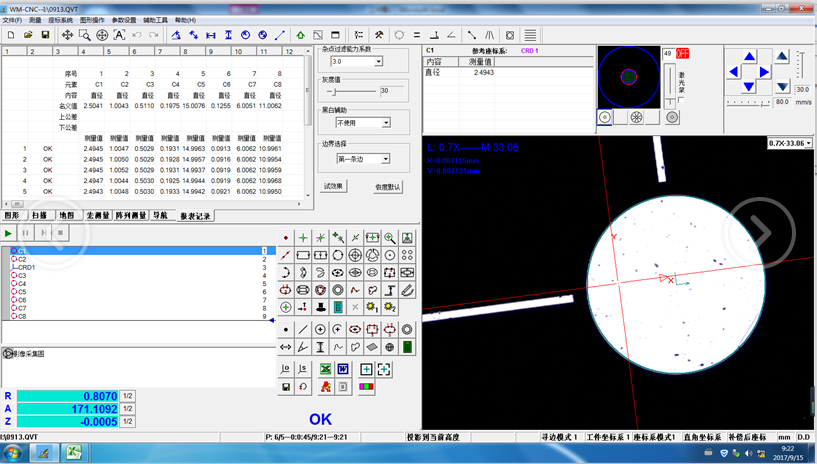The width and height of the screenshot is (817, 464).
Task: Toggle the red OFF light switch
Action: (x=682, y=53)
